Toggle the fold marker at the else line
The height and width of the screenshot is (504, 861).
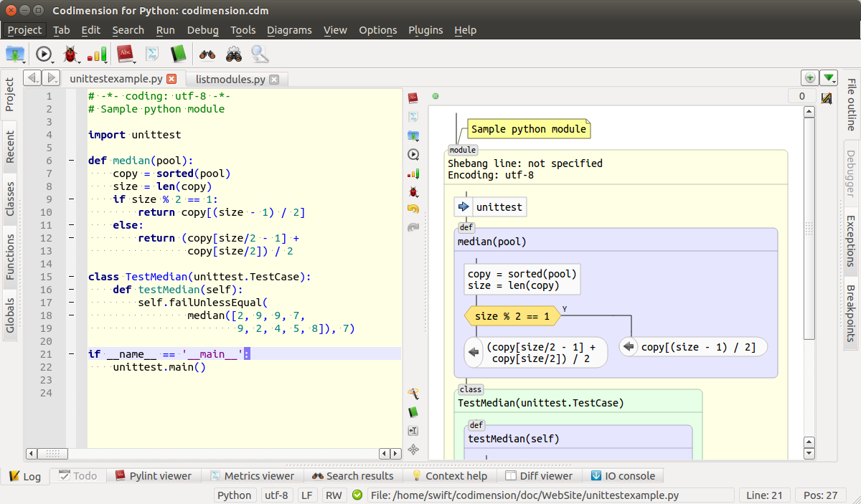pyautogui.click(x=71, y=225)
